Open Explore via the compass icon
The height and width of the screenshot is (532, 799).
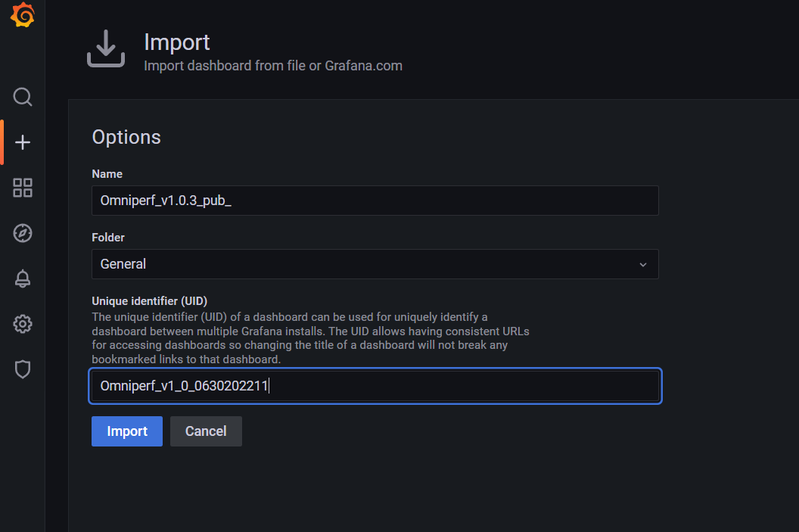[x=23, y=233]
